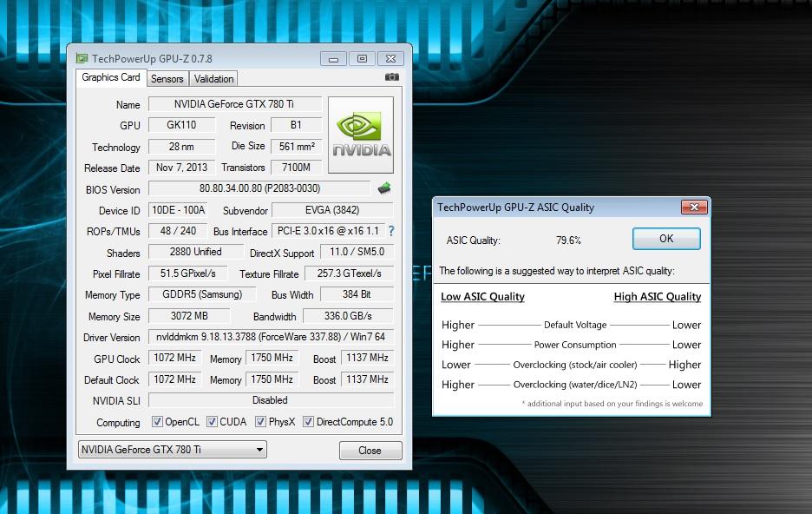Click Overclocking (stock/air cooler) text
The image size is (812, 514).
pos(575,365)
